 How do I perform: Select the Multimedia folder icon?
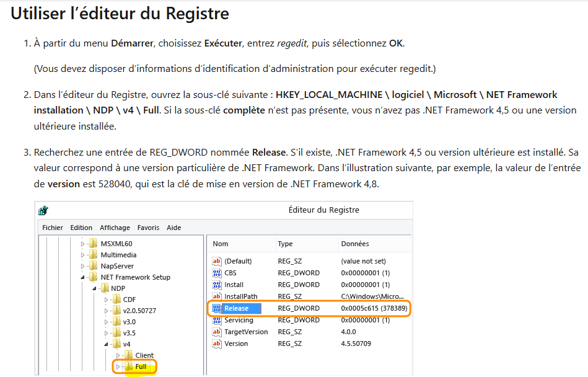click(94, 255)
